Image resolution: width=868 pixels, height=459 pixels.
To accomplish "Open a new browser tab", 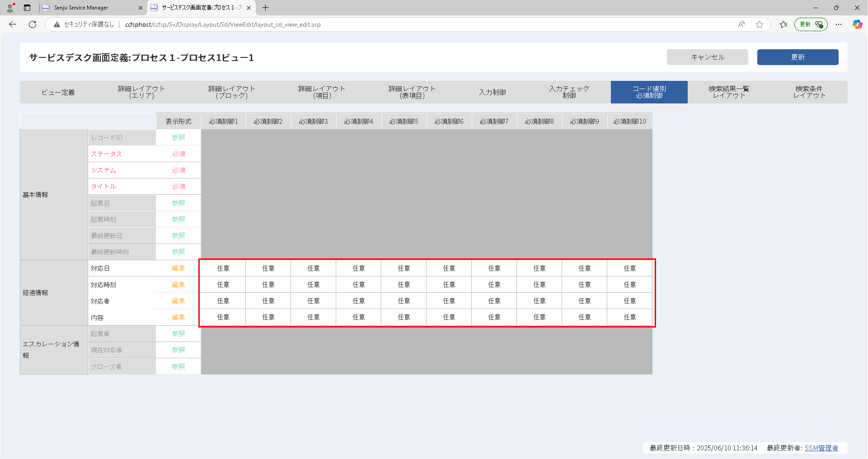I will (265, 8).
